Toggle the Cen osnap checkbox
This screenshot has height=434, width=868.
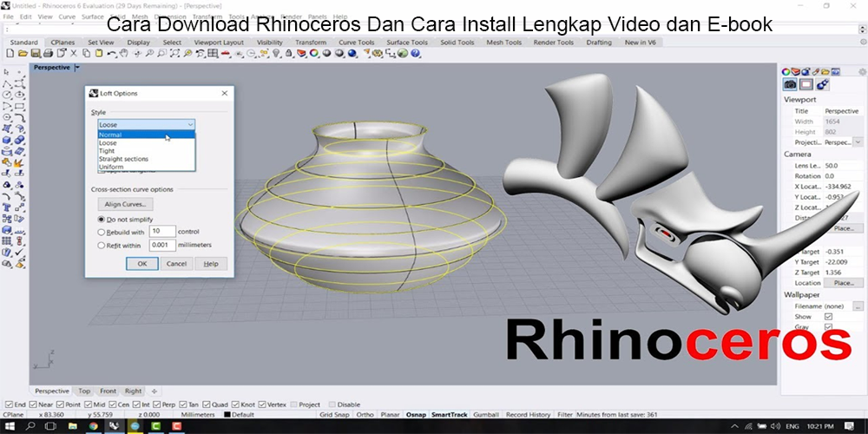113,404
